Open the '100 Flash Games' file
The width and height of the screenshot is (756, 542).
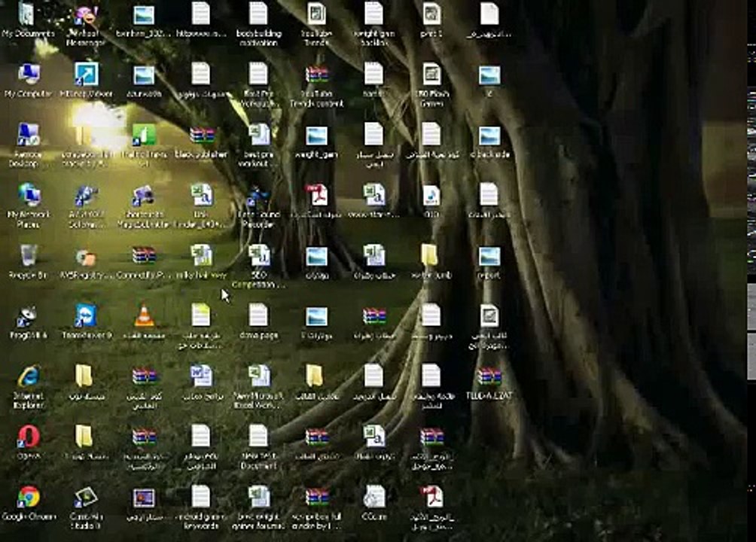pyautogui.click(x=431, y=75)
